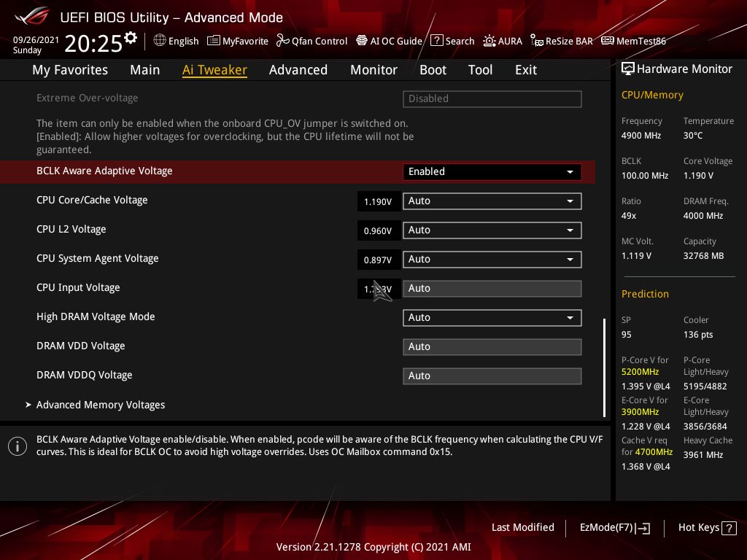Click the DRAM VDDQ Voltage field

[492, 376]
